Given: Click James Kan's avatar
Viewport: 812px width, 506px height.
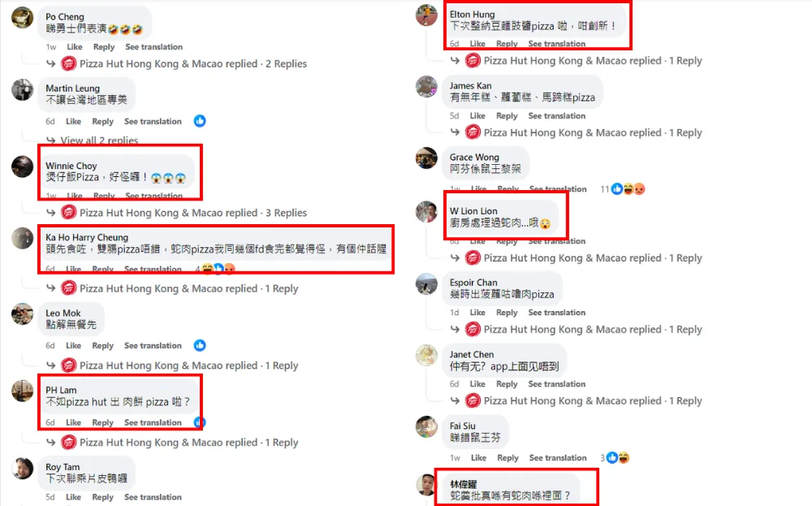Looking at the screenshot, I should tap(427, 86).
